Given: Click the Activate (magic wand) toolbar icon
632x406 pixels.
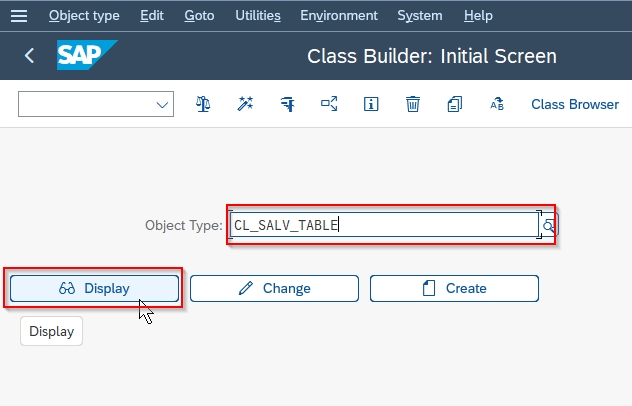Looking at the screenshot, I should click(x=245, y=104).
